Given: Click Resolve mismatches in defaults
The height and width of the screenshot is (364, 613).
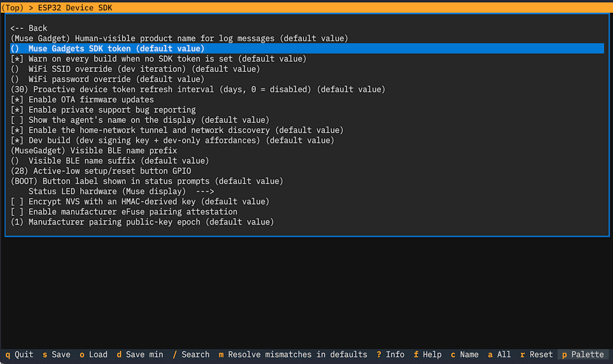Looking at the screenshot, I should (293, 354).
